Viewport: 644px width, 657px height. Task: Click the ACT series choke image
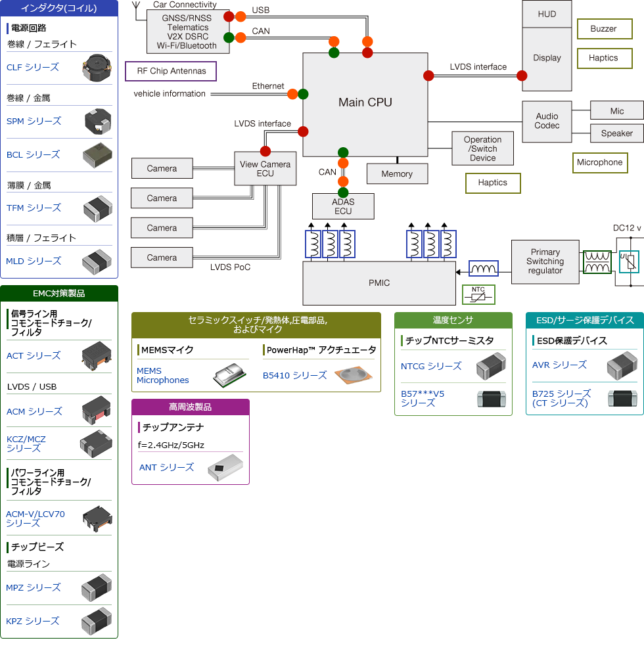[x=96, y=356]
